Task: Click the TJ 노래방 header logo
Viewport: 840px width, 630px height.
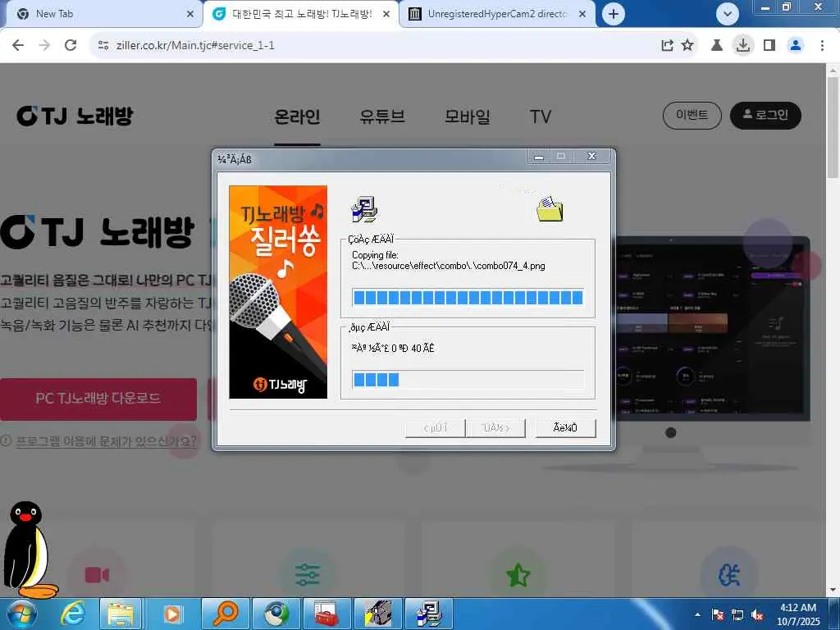Action: coord(75,116)
